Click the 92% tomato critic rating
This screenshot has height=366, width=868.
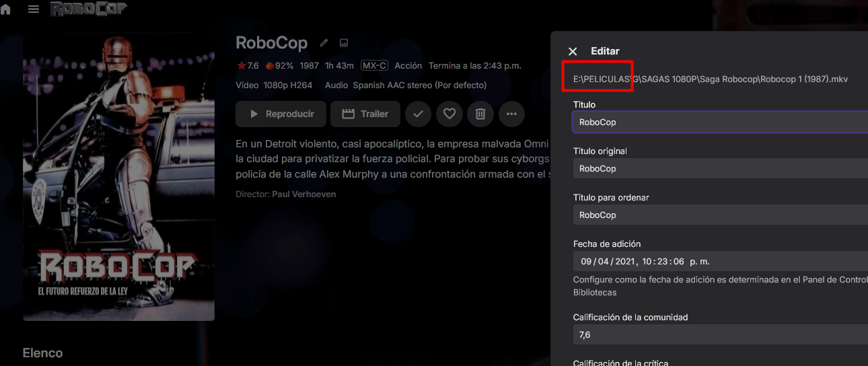(x=279, y=66)
